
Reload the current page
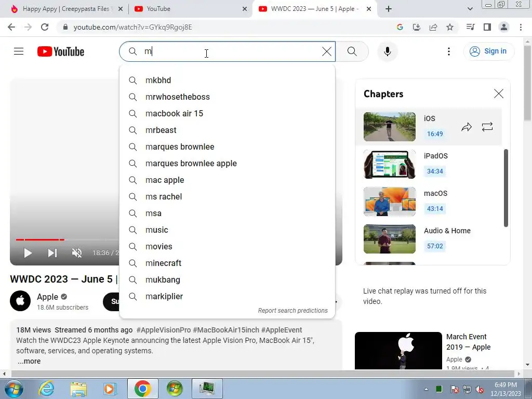point(45,27)
